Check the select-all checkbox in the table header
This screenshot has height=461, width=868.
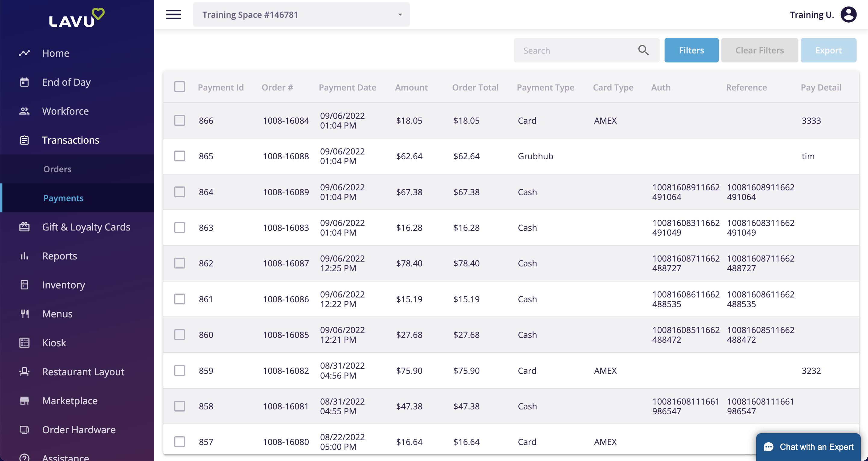point(180,87)
